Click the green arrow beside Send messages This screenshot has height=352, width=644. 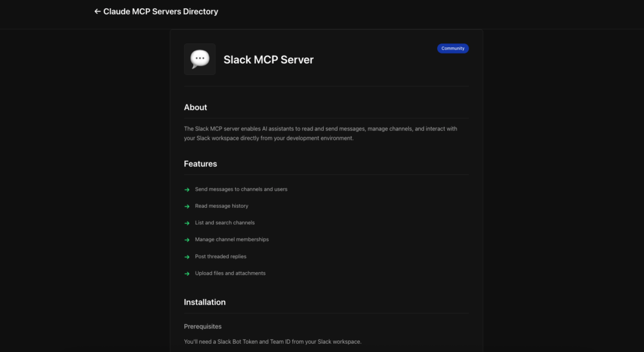187,190
